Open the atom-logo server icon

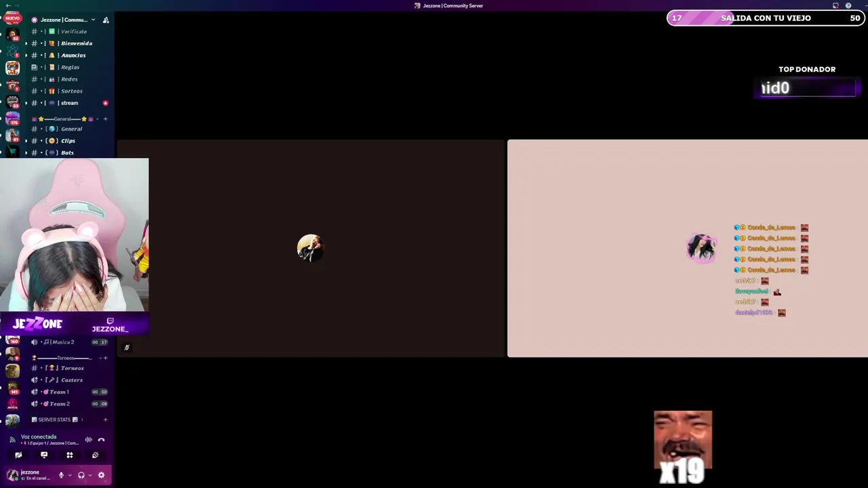point(12,52)
